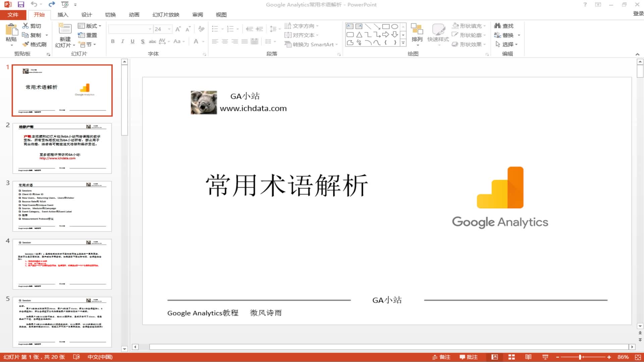644x362 pixels.
Task: Toggle text Shadow (S) formatting
Action: (x=143, y=41)
